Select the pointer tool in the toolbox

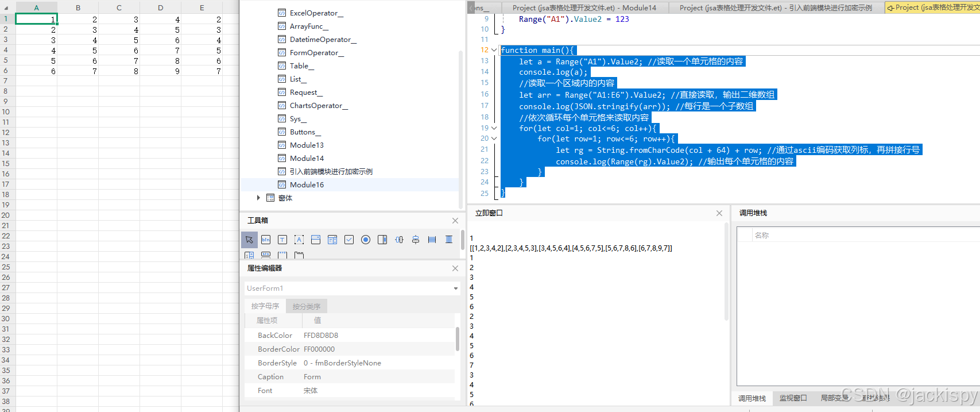pos(249,240)
